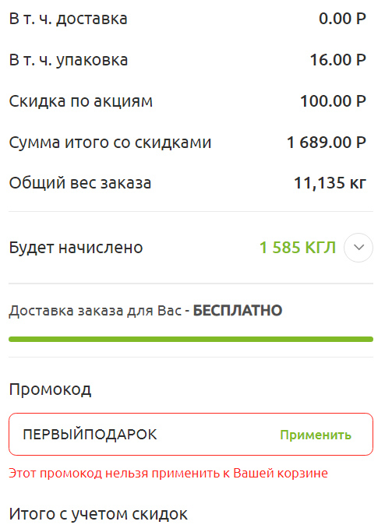Expand the Будет начислено chevron circle
392x532 pixels.
(x=358, y=248)
